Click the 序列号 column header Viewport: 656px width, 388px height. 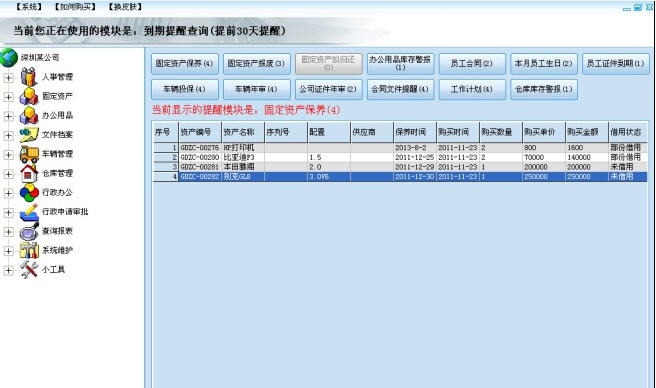(286, 132)
